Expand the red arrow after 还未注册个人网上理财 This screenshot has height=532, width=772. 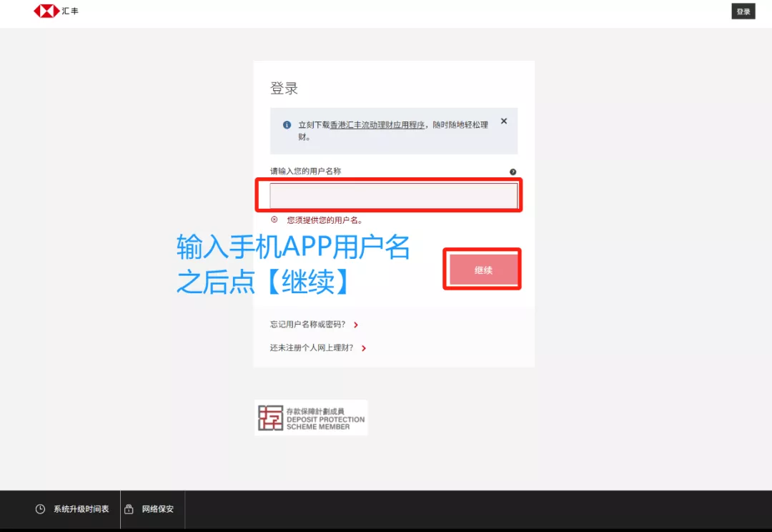[363, 348]
